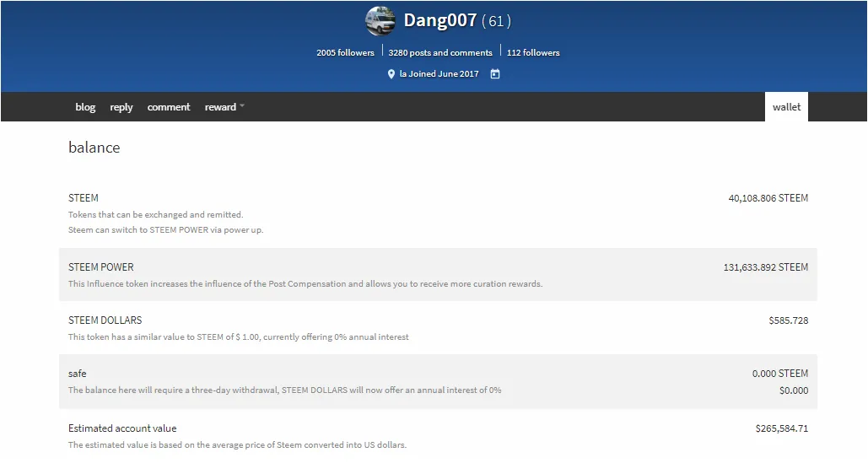Click the balance heading
Screen dimensions: 868x463
click(94, 147)
